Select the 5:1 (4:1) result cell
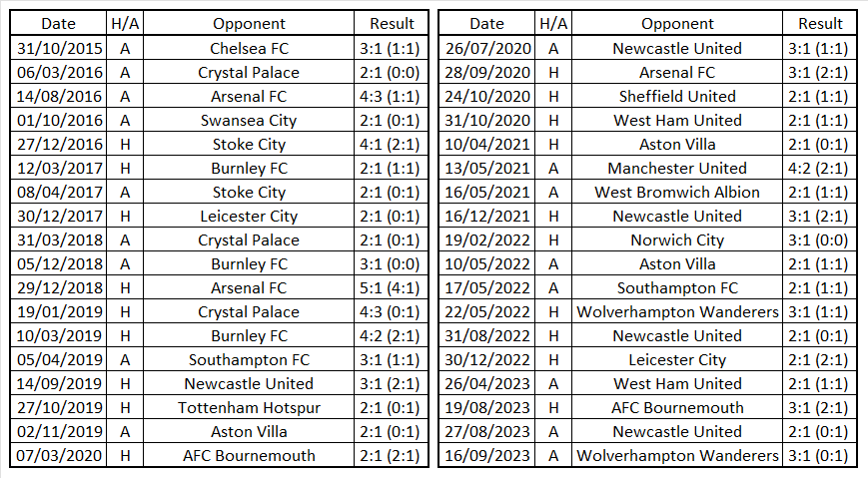This screenshot has height=478, width=868. click(x=392, y=288)
